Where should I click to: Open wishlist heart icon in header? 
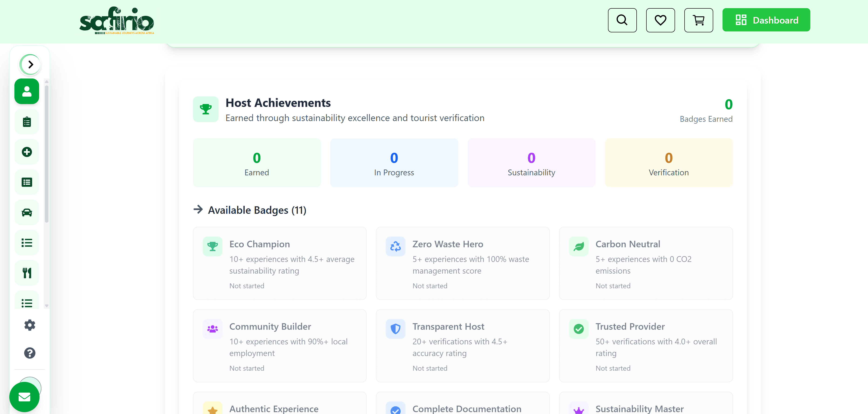click(660, 20)
